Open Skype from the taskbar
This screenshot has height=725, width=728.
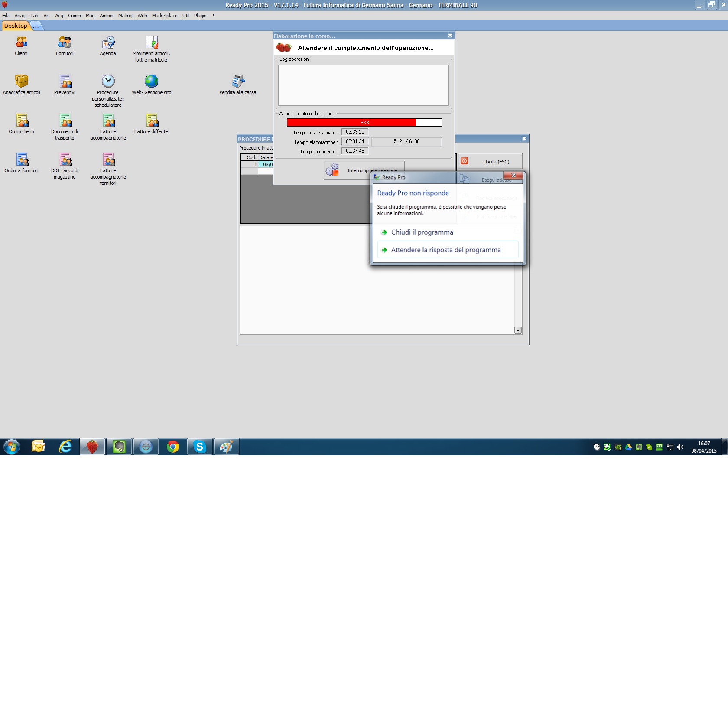[200, 447]
